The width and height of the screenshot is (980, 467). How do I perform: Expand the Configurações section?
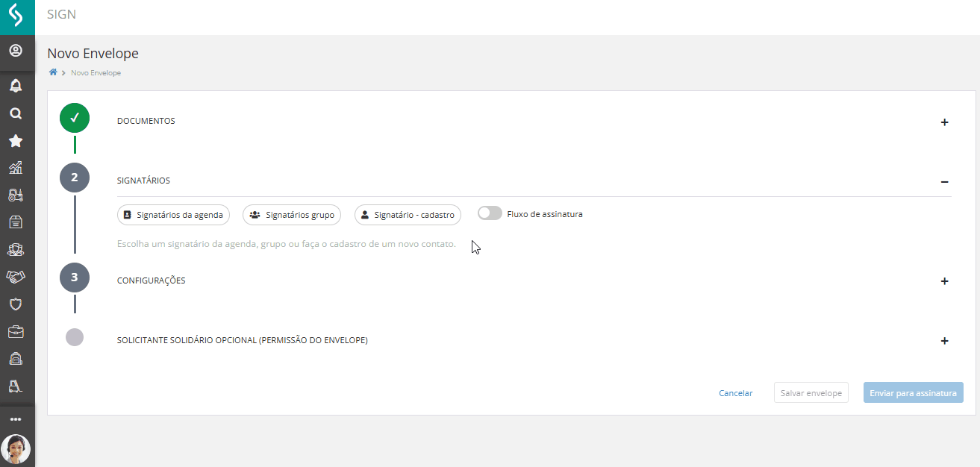tap(944, 281)
